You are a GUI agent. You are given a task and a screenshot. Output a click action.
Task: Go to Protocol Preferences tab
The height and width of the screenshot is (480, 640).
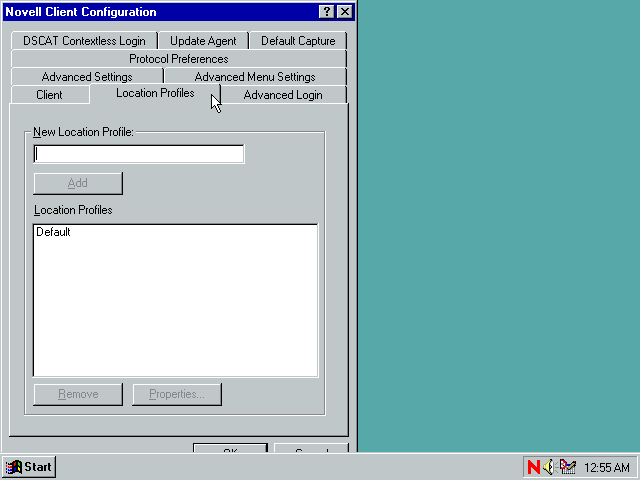[x=179, y=59]
